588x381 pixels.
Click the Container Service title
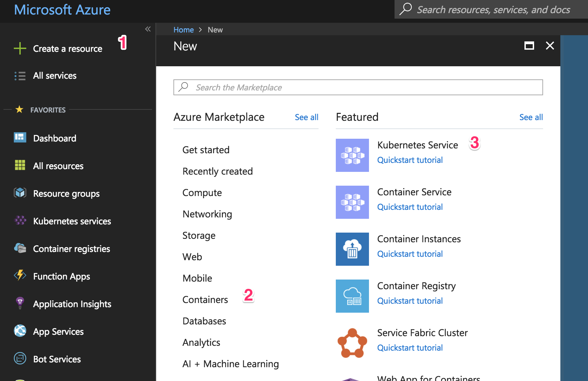[x=414, y=192]
